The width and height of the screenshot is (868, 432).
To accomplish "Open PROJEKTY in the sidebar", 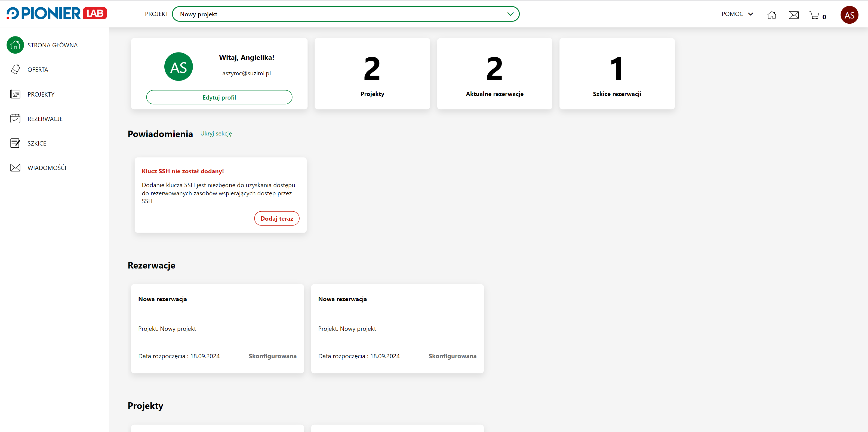I will 41,94.
